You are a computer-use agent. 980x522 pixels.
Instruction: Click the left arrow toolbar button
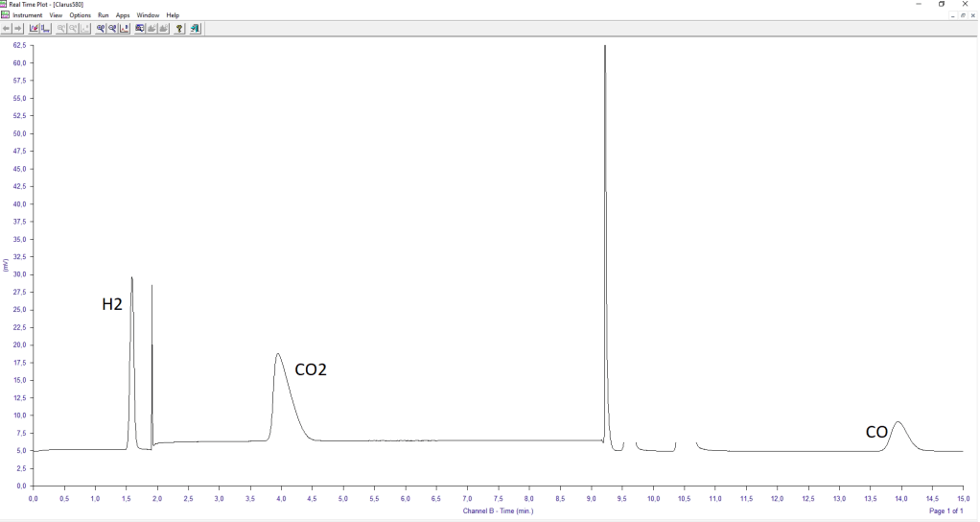click(7, 29)
